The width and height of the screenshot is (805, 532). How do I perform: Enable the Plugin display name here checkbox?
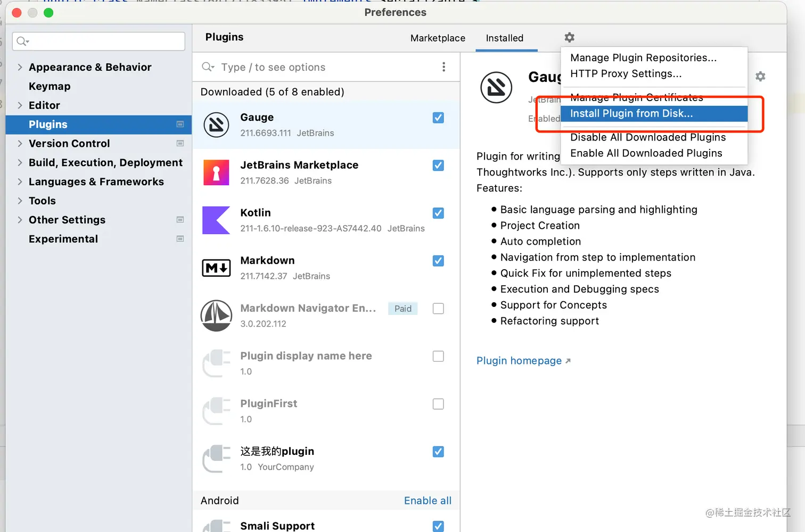click(438, 356)
